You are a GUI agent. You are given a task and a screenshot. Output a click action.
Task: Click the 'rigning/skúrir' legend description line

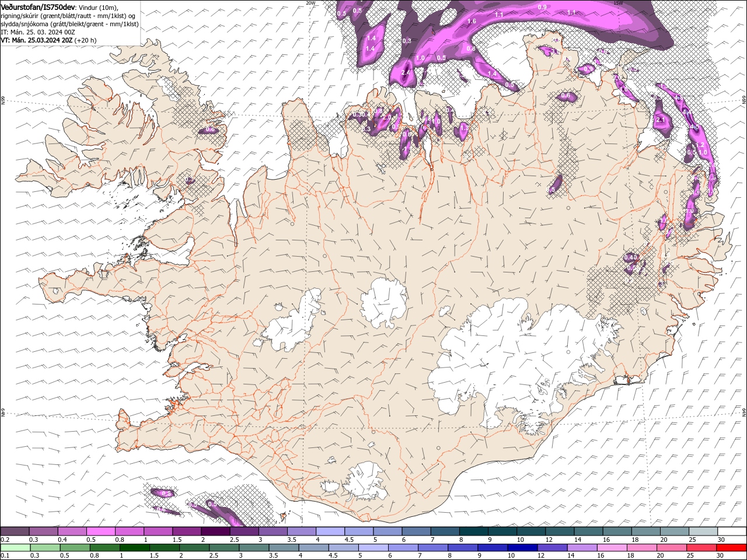(x=69, y=16)
